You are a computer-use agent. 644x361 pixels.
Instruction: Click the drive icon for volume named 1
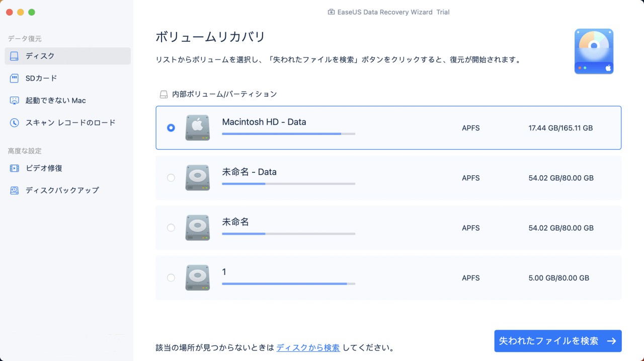(x=197, y=277)
